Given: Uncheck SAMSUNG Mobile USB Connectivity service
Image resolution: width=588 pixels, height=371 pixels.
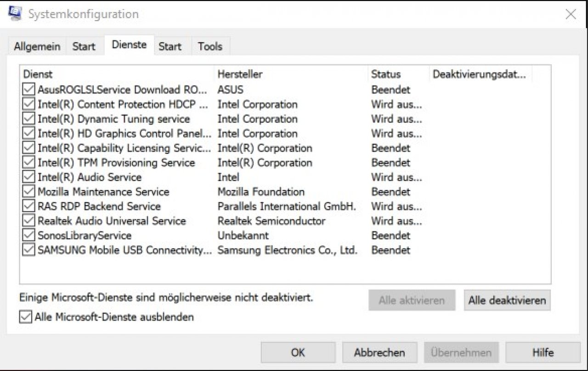Looking at the screenshot, I should 28,250.
